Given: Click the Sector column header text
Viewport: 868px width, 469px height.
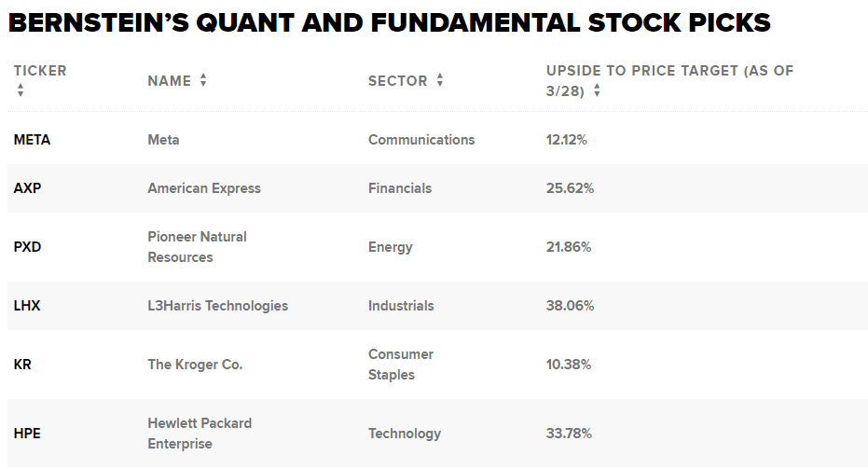Looking at the screenshot, I should click(397, 81).
